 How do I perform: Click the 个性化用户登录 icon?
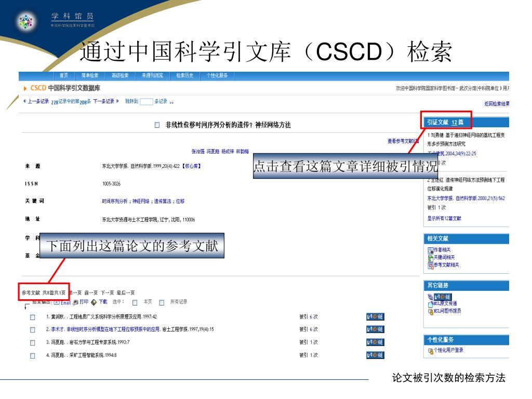431,351
